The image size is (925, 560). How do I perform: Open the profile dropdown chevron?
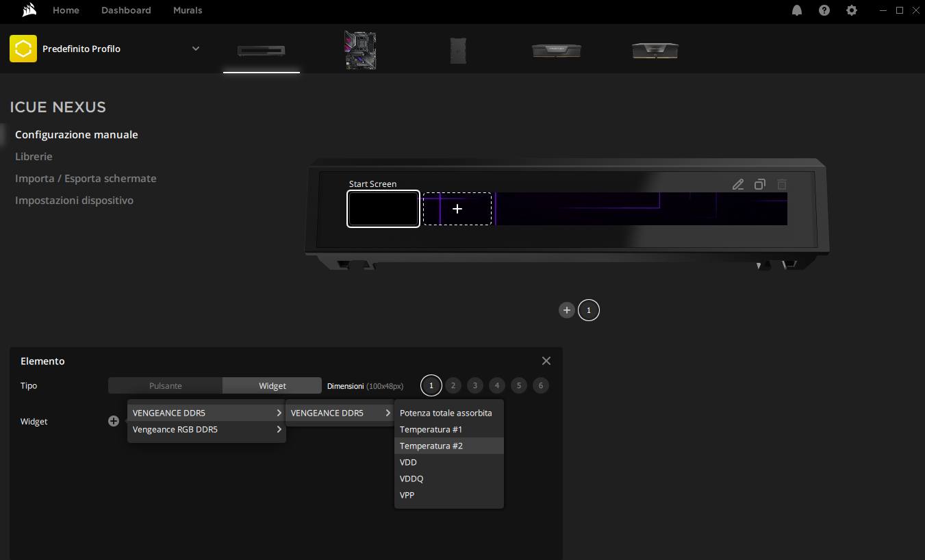(x=196, y=49)
